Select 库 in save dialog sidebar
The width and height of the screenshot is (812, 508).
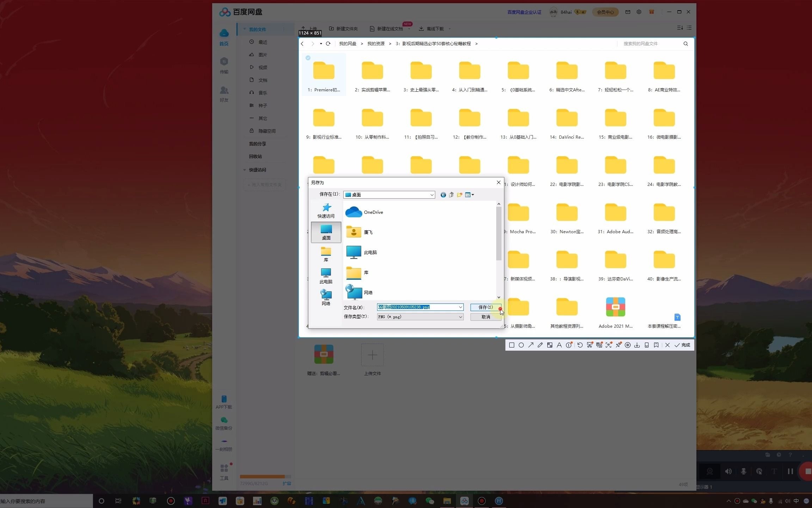click(x=326, y=254)
